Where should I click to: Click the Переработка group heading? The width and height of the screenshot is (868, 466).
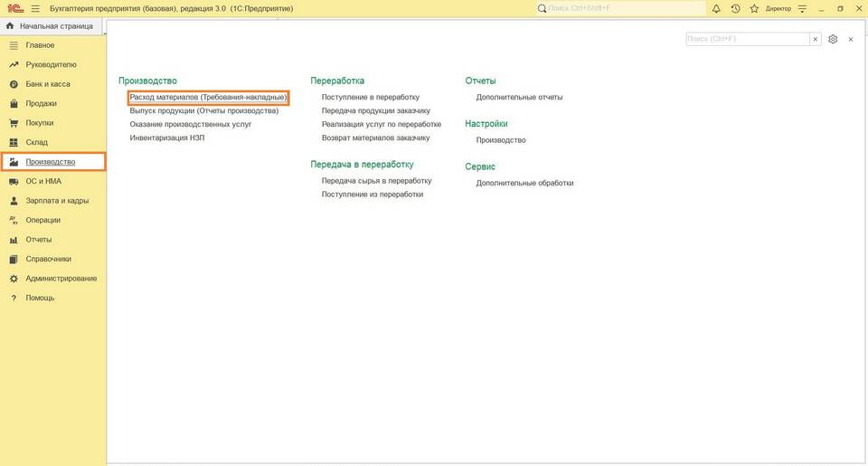(337, 81)
